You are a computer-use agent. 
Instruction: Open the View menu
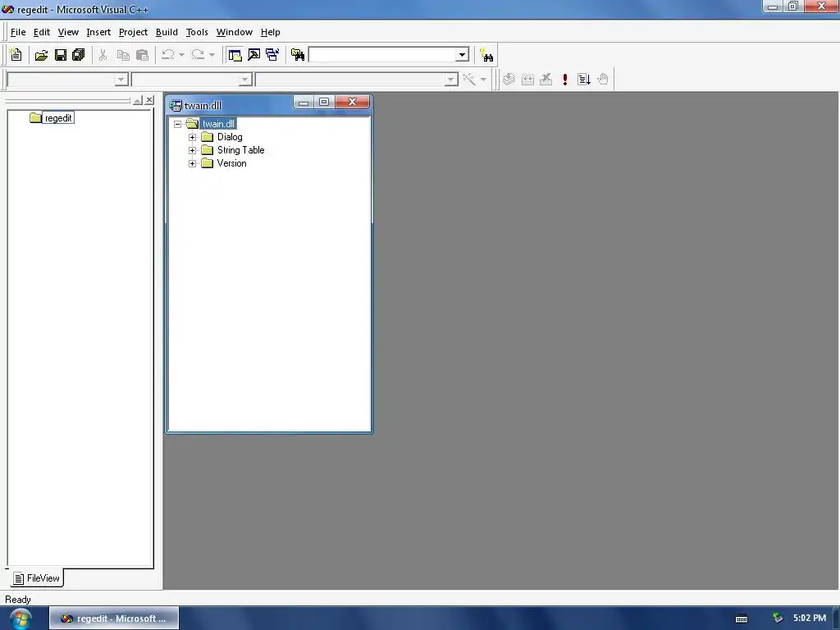(68, 32)
